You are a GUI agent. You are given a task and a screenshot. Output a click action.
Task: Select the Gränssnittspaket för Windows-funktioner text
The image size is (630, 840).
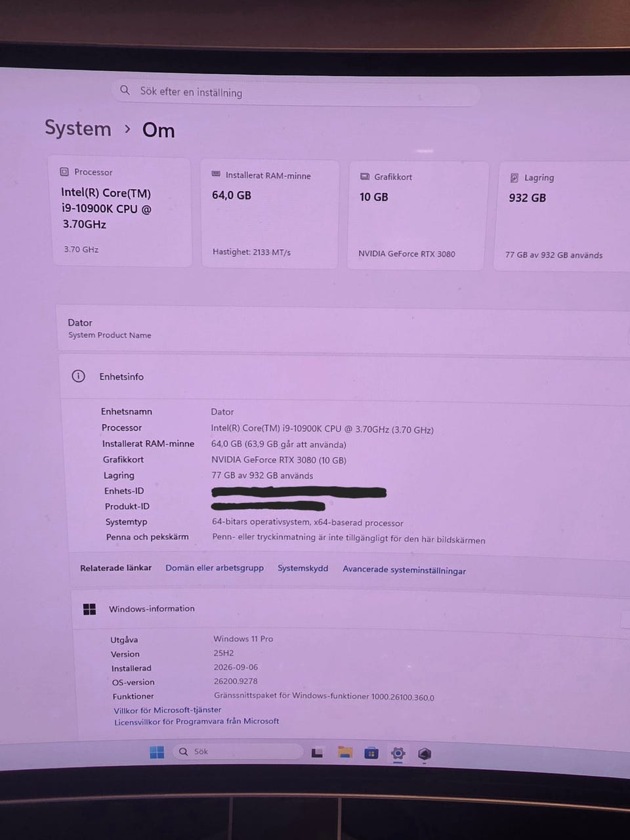click(324, 696)
